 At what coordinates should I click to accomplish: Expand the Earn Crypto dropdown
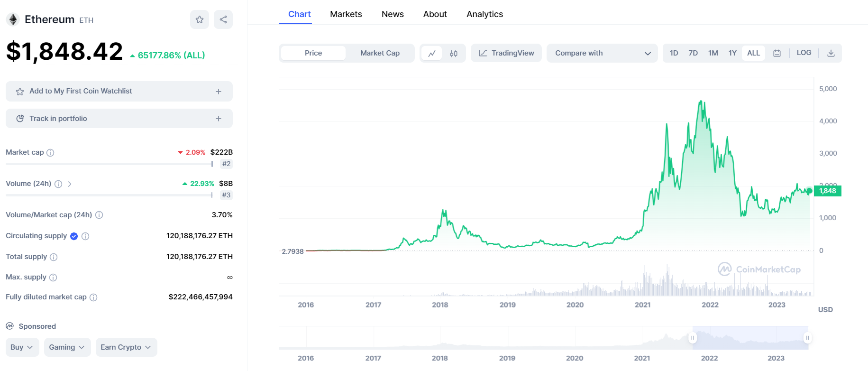[126, 347]
